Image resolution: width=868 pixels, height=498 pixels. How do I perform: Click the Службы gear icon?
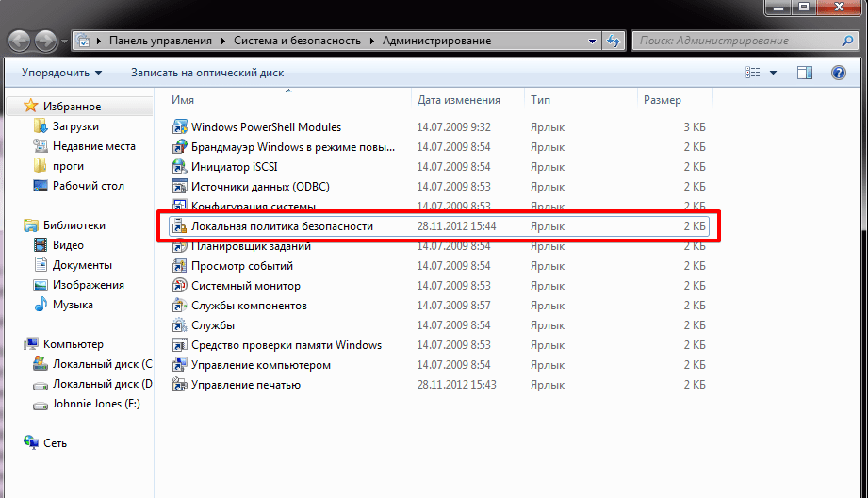pyautogui.click(x=179, y=325)
